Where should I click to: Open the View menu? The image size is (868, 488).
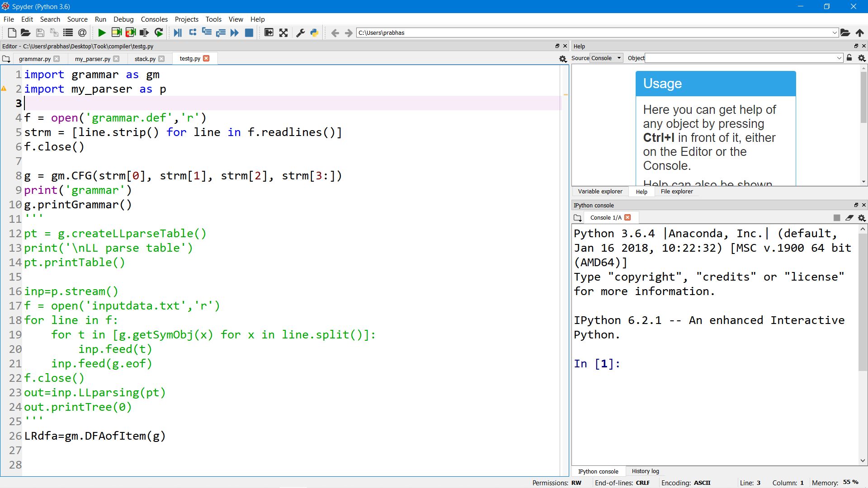(236, 19)
